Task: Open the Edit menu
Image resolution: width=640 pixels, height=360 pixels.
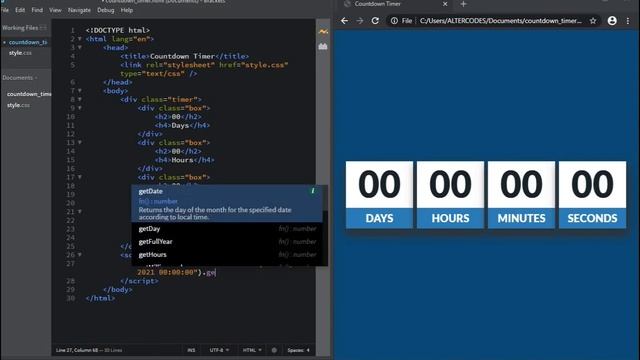Action: point(20,10)
